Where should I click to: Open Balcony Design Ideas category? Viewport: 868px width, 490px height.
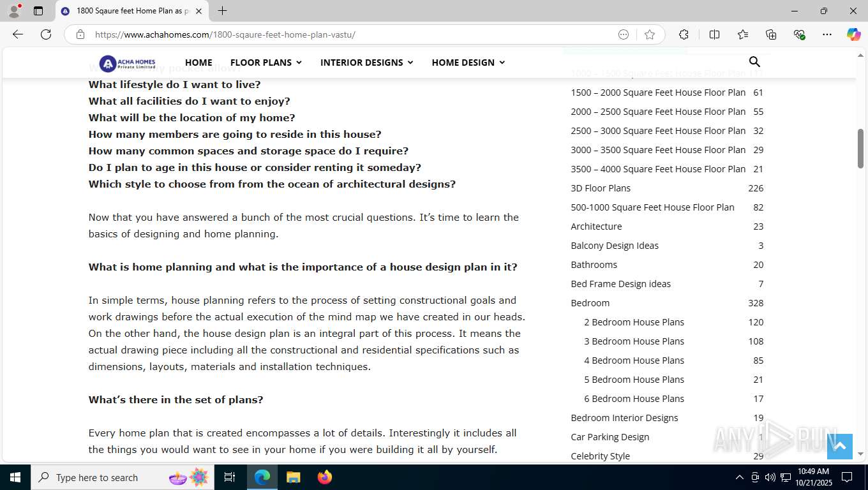[x=615, y=246]
